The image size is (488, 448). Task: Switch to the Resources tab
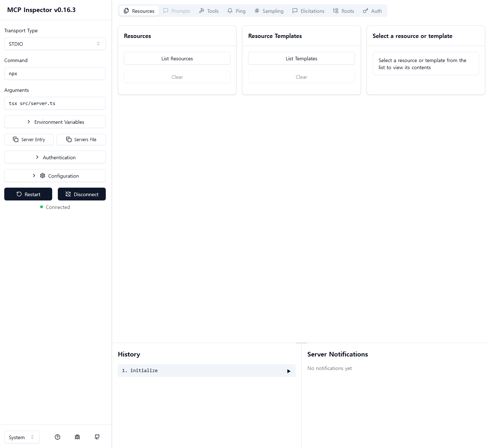point(139,11)
